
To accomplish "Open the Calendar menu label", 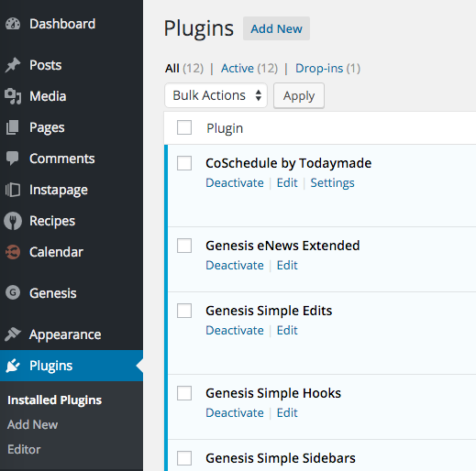I will [56, 252].
